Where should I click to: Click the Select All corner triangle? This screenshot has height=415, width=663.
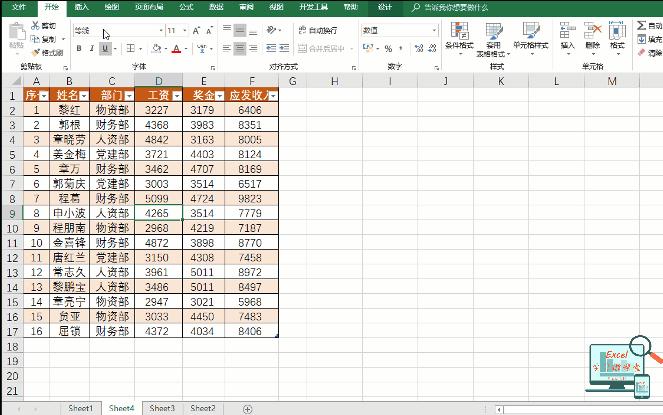[15, 81]
